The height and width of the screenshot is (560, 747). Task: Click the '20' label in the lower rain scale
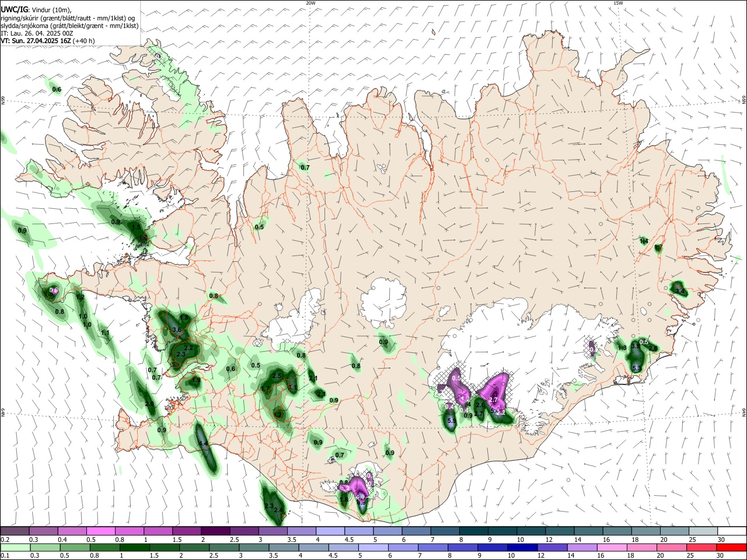(659, 556)
